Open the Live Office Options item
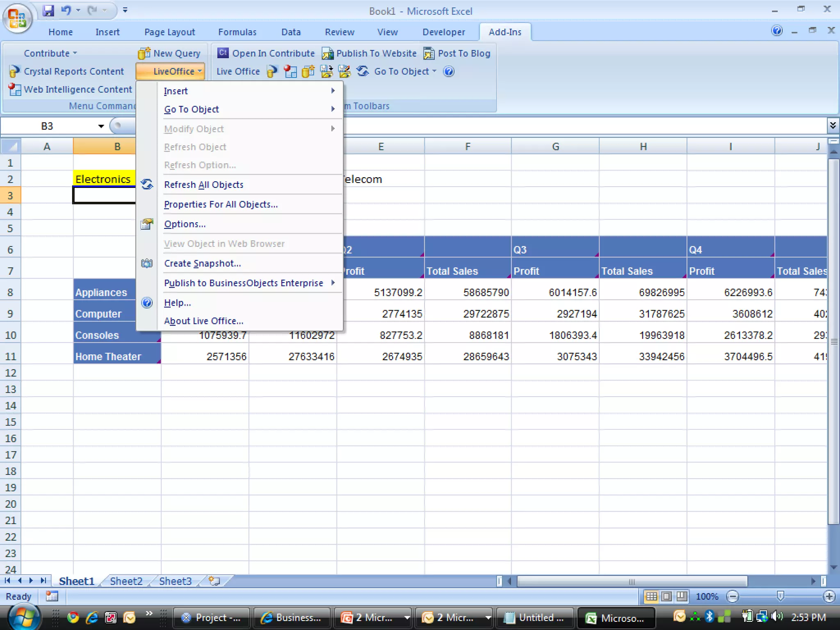840x630 pixels. click(249, 224)
